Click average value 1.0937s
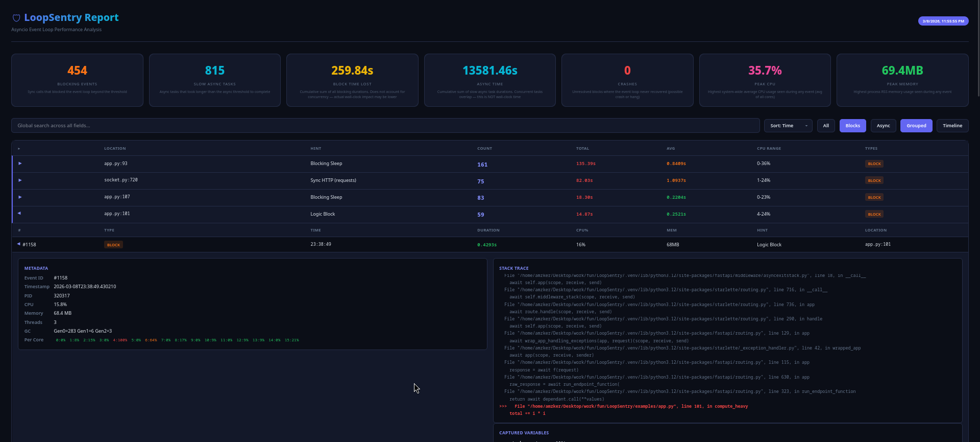This screenshot has width=980, height=442. tap(676, 181)
